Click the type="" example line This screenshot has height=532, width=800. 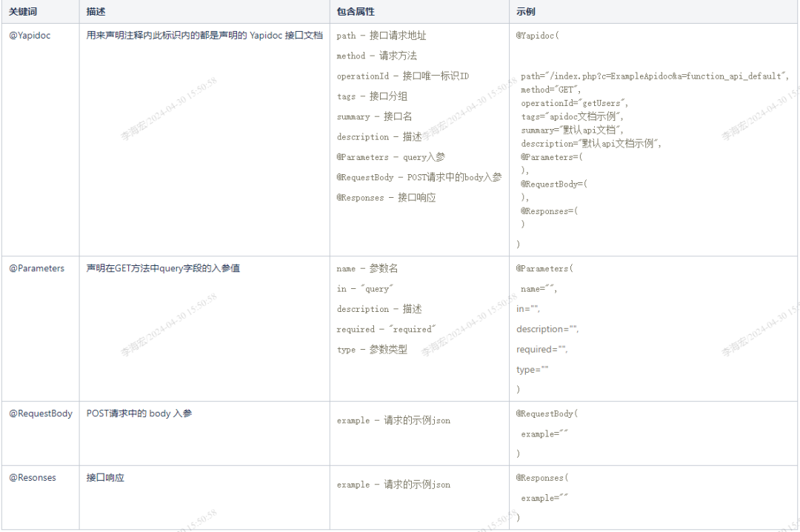pos(532,370)
